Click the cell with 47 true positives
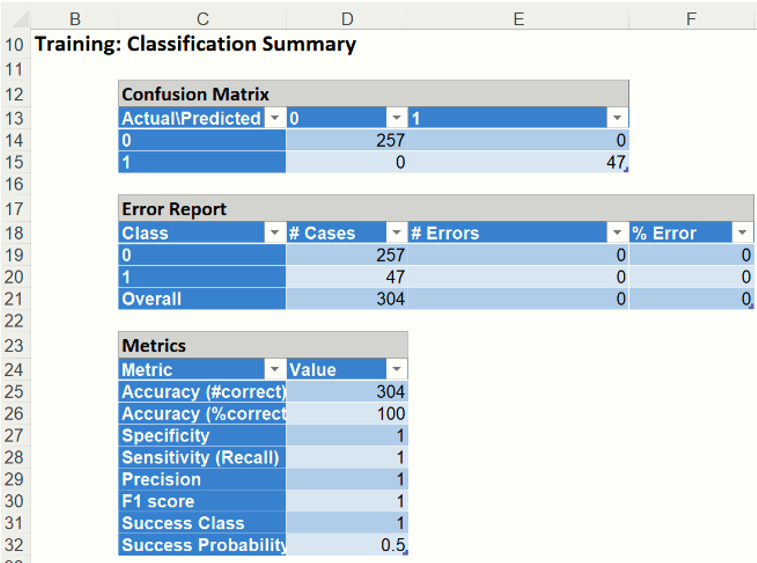The image size is (757, 563). (x=518, y=163)
